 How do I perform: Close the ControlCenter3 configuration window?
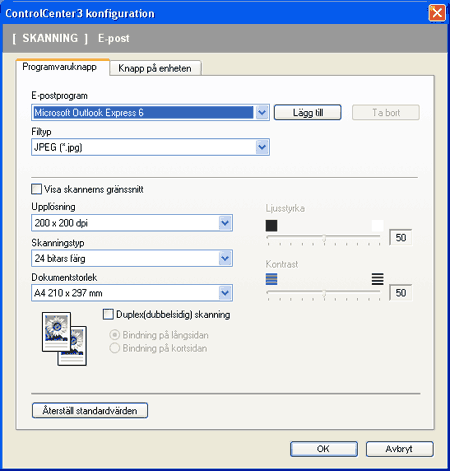tap(437, 13)
